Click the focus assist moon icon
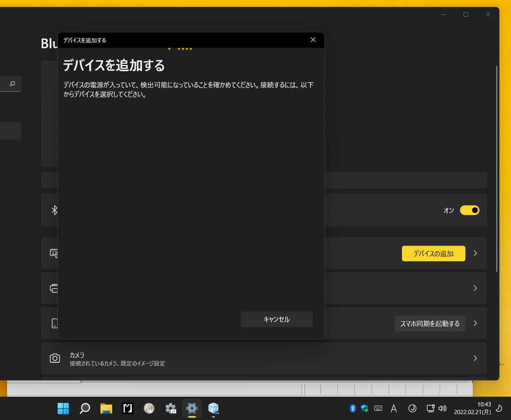 point(499,408)
